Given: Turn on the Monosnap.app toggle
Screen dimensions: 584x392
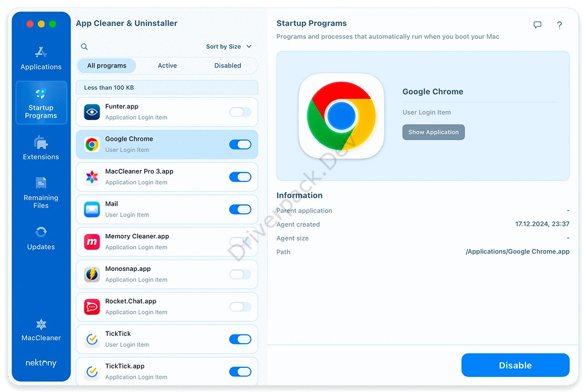Looking at the screenshot, I should click(240, 274).
